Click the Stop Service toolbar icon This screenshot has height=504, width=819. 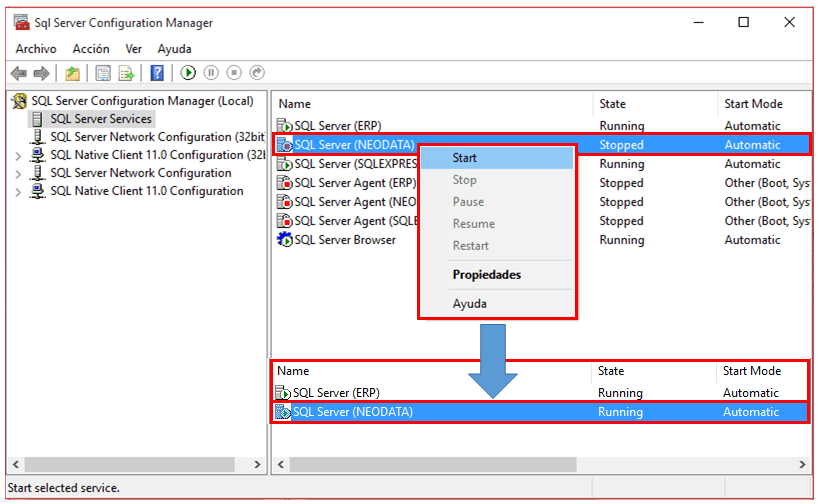[x=234, y=73]
